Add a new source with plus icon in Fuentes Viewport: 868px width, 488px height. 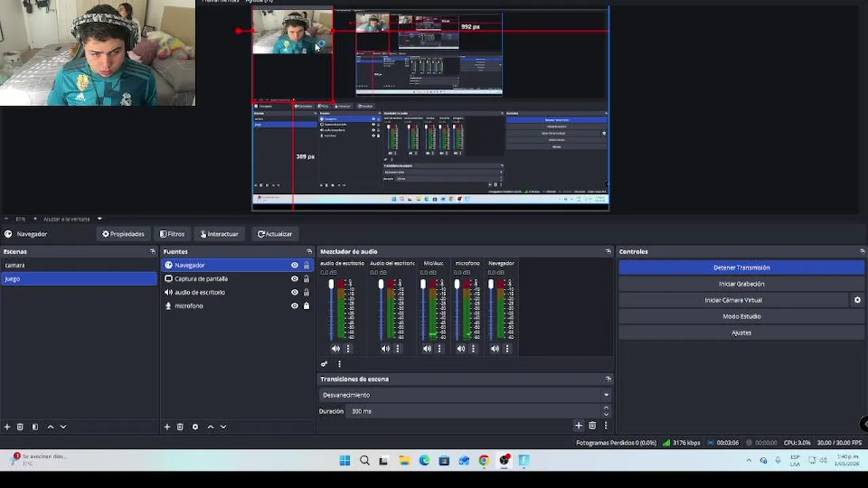167,427
